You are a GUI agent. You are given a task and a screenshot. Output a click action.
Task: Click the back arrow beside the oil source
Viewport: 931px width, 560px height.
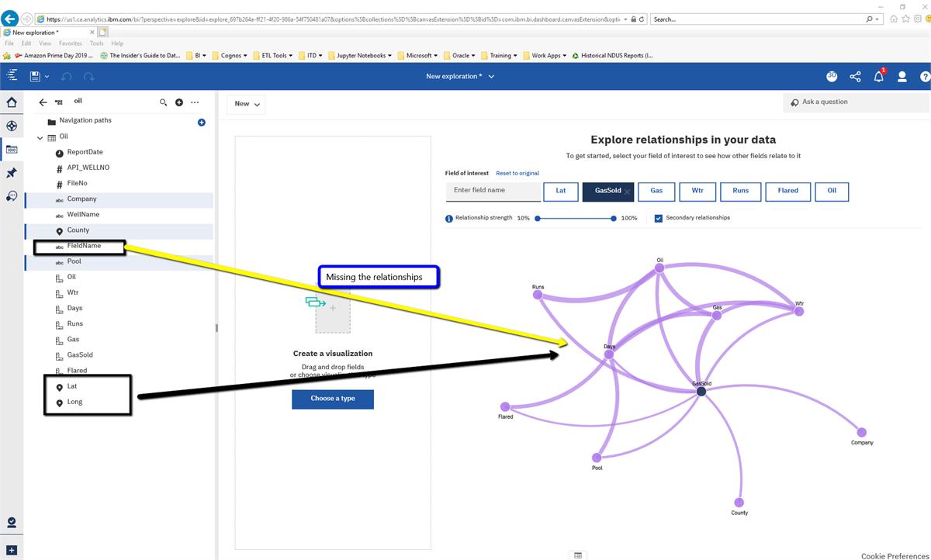[x=43, y=102]
